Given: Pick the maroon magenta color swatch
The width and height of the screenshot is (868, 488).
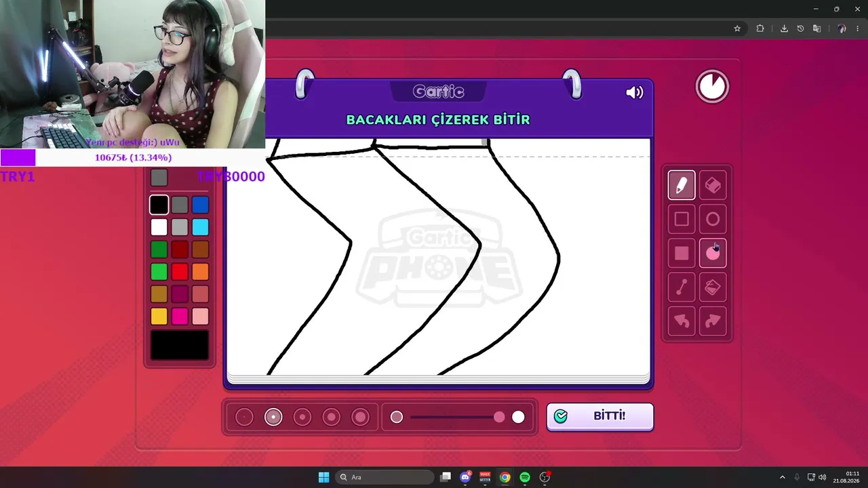Looking at the screenshot, I should pyautogui.click(x=180, y=294).
